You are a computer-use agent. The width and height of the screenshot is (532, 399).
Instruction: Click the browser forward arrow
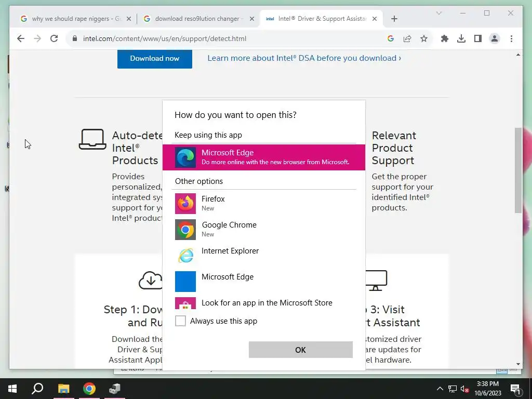coord(37,38)
